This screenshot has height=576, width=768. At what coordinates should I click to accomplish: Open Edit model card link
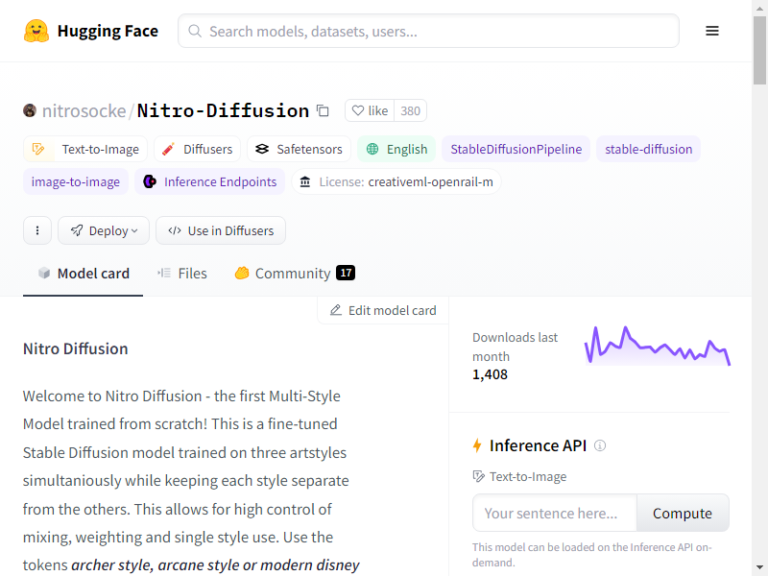383,310
